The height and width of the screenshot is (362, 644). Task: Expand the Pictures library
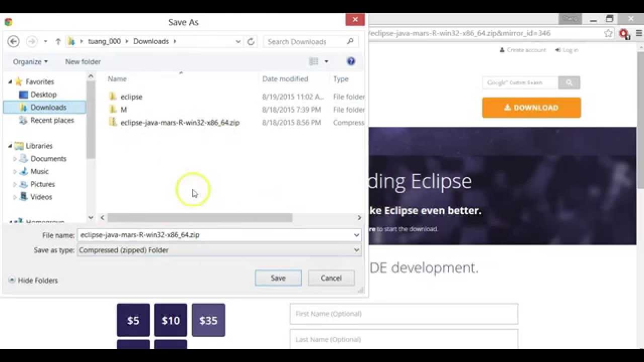click(x=15, y=185)
